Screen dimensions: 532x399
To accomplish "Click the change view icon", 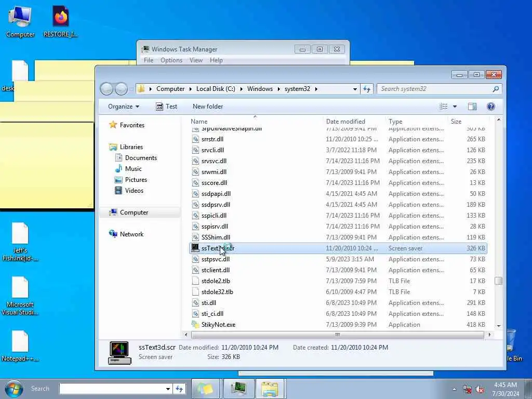I will pyautogui.click(x=444, y=107).
